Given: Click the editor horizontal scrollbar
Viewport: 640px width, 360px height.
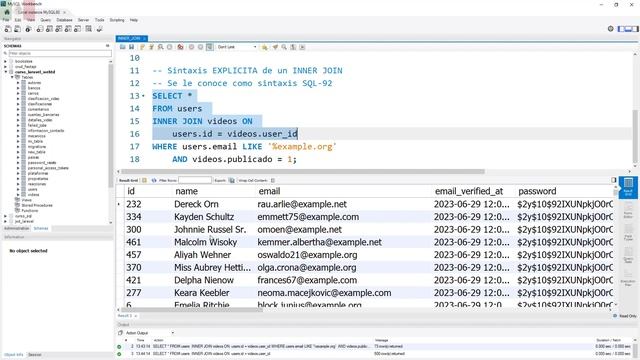Looking at the screenshot, I should [x=303, y=171].
